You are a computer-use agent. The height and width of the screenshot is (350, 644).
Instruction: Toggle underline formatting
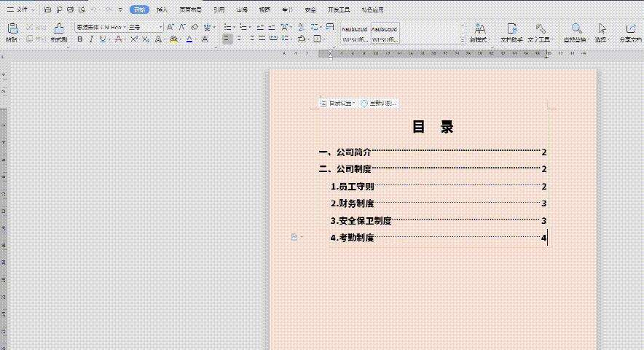point(102,39)
